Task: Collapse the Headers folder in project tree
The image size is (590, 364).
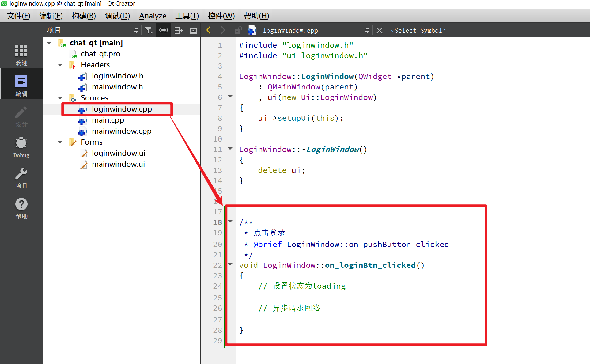Action: [x=60, y=65]
